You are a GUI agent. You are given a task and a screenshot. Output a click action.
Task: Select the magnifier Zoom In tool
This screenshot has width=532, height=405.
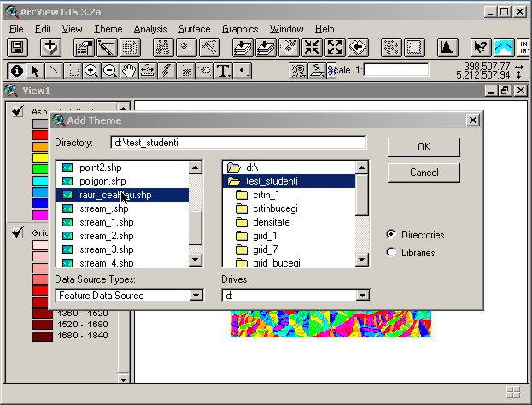91,71
